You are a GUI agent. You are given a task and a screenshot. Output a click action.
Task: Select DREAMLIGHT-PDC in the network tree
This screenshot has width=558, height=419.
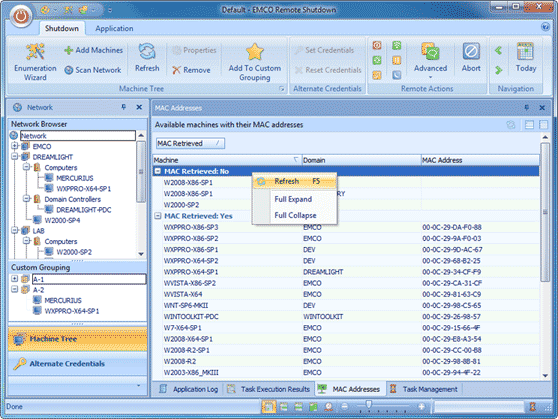84,210
